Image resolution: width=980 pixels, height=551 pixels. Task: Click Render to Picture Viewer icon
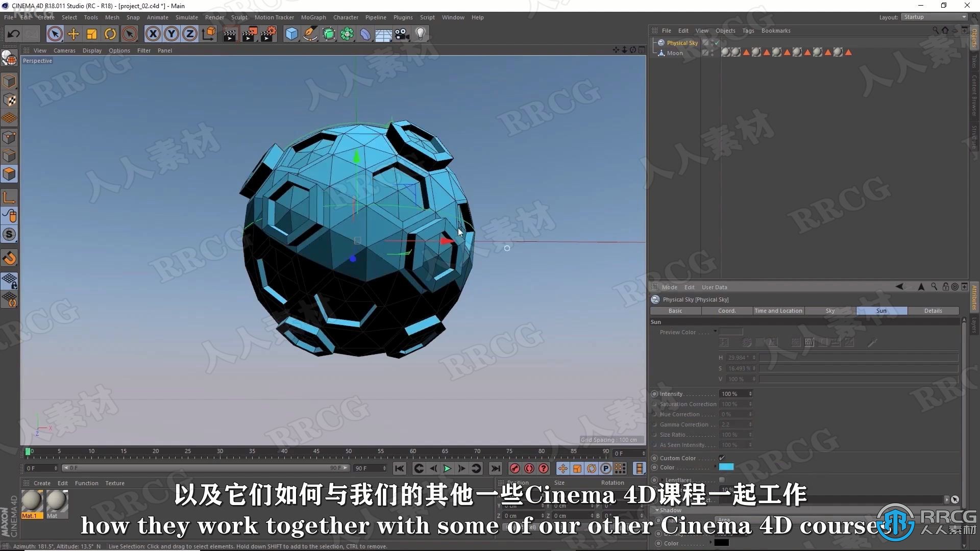pyautogui.click(x=249, y=34)
